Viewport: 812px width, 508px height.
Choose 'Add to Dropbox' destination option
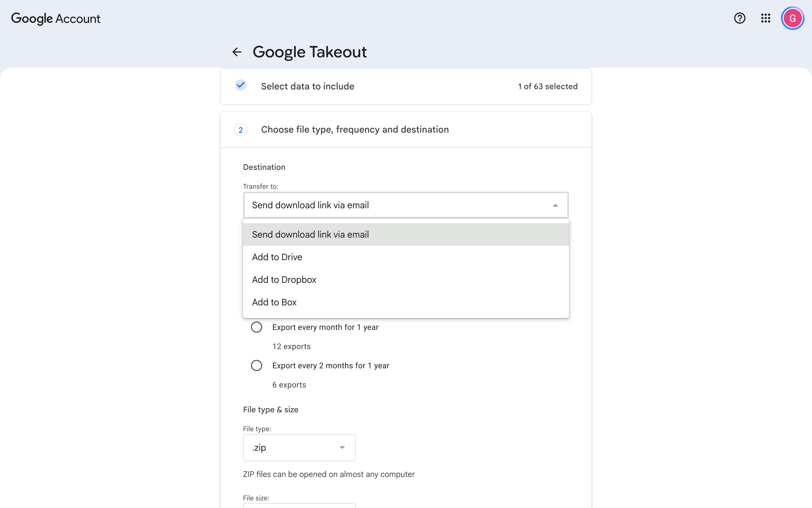click(x=406, y=279)
